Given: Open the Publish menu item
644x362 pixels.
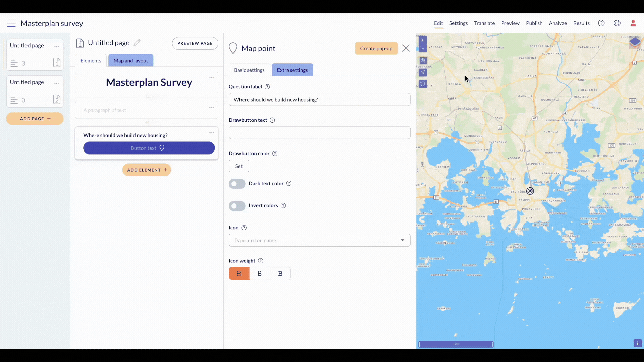Looking at the screenshot, I should click(534, 23).
